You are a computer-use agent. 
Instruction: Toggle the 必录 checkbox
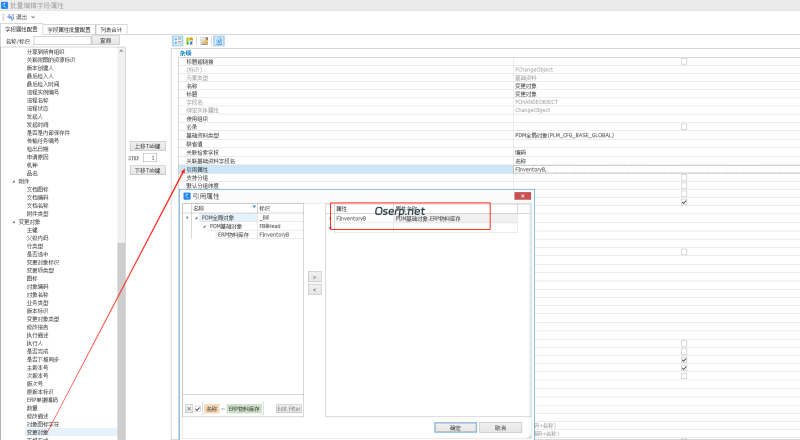click(x=684, y=126)
